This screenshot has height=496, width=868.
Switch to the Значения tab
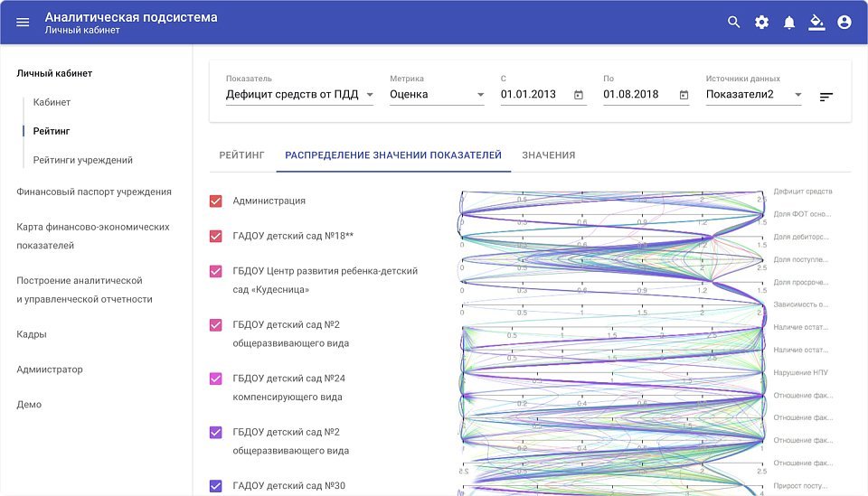click(548, 155)
